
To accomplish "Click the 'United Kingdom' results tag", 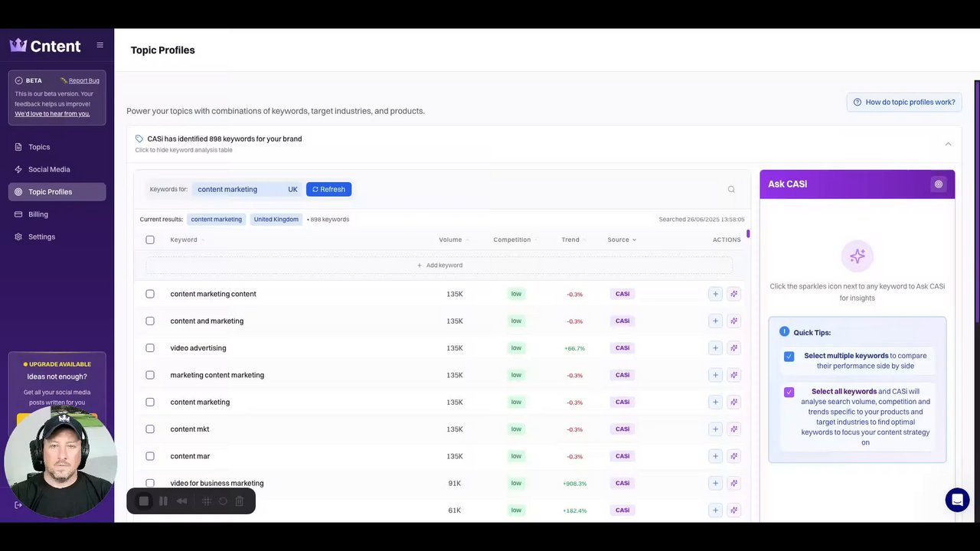I will pyautogui.click(x=276, y=220).
